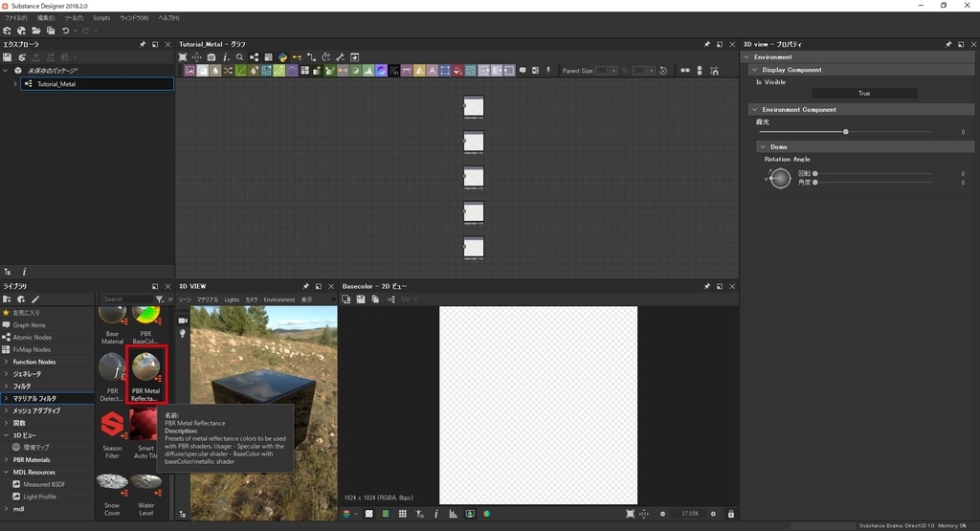Pin the graph panel
This screenshot has width=980, height=531.
(707, 44)
